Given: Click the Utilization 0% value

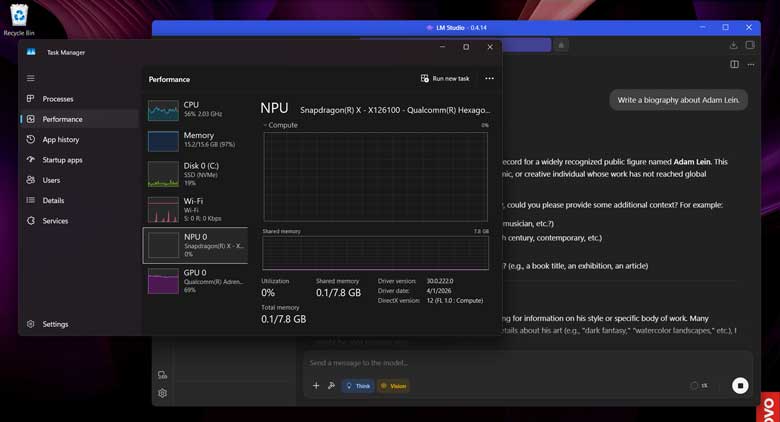Looking at the screenshot, I should pos(268,293).
